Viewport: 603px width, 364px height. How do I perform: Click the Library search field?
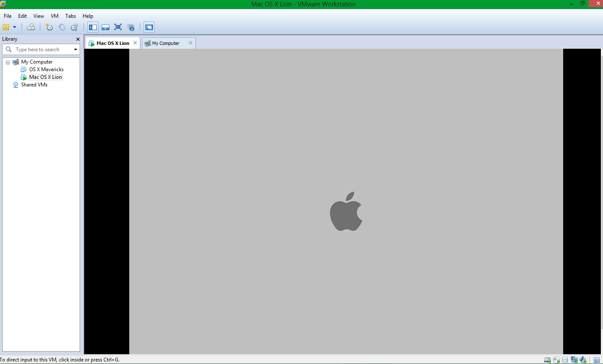tap(41, 50)
